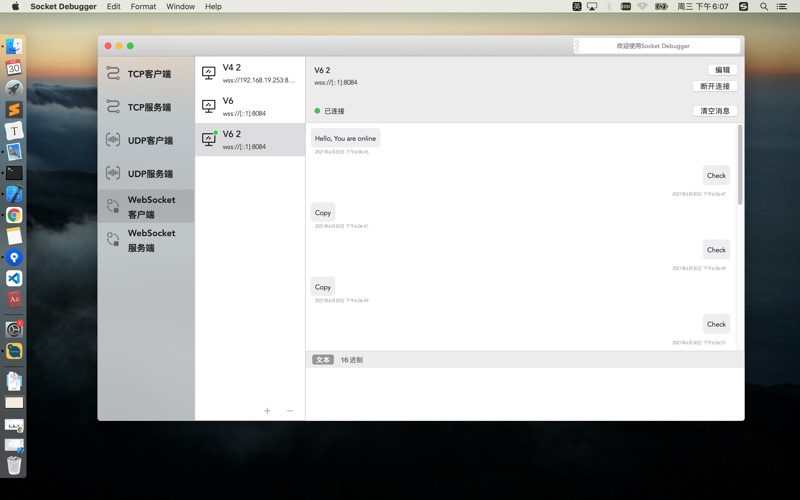The height and width of the screenshot is (500, 800).
Task: Open Spotlight search in menu bar
Action: click(x=764, y=7)
